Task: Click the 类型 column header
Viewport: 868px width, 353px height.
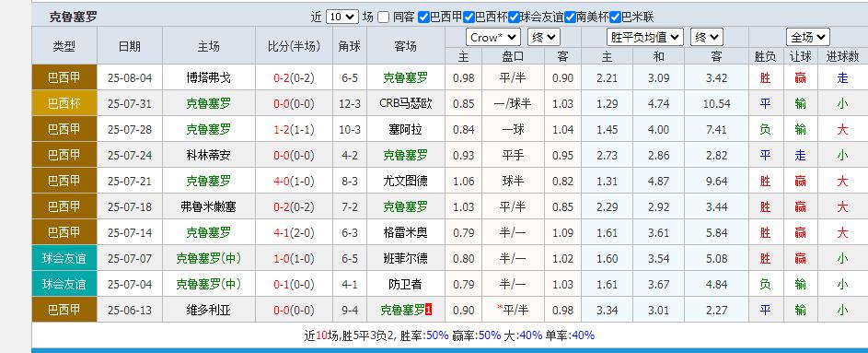Action: (64, 46)
